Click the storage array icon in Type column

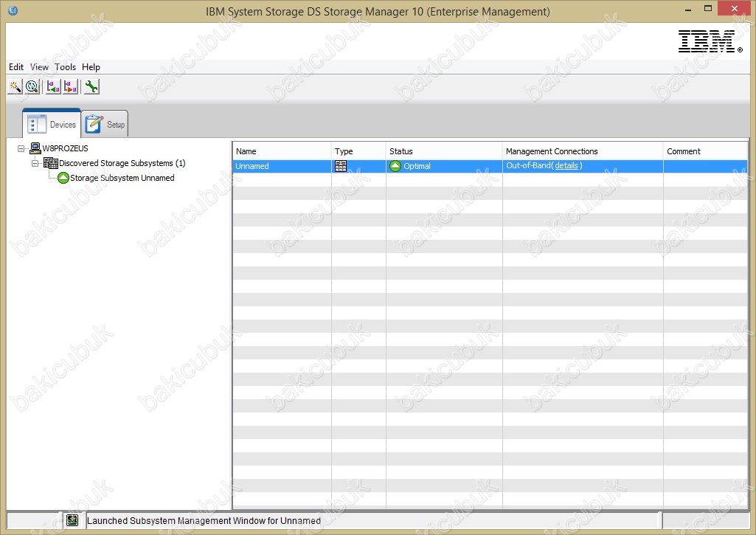click(341, 166)
